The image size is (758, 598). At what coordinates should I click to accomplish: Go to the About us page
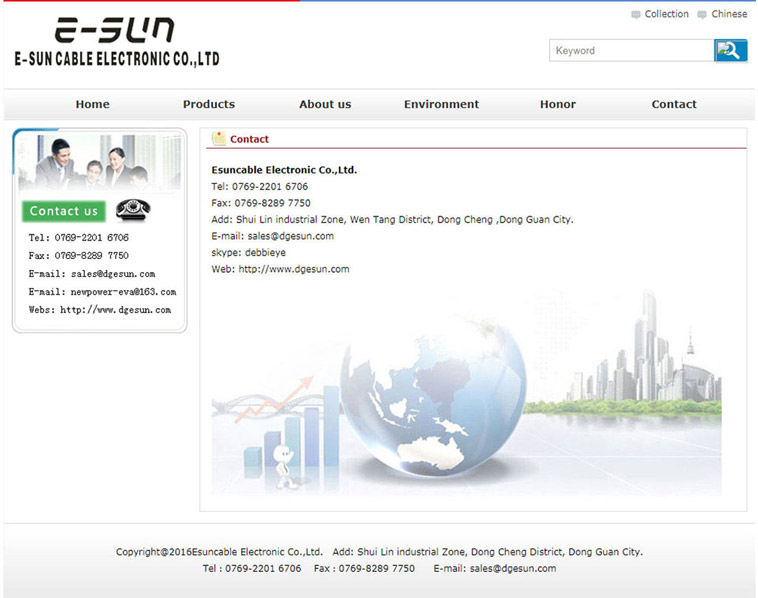pyautogui.click(x=325, y=104)
